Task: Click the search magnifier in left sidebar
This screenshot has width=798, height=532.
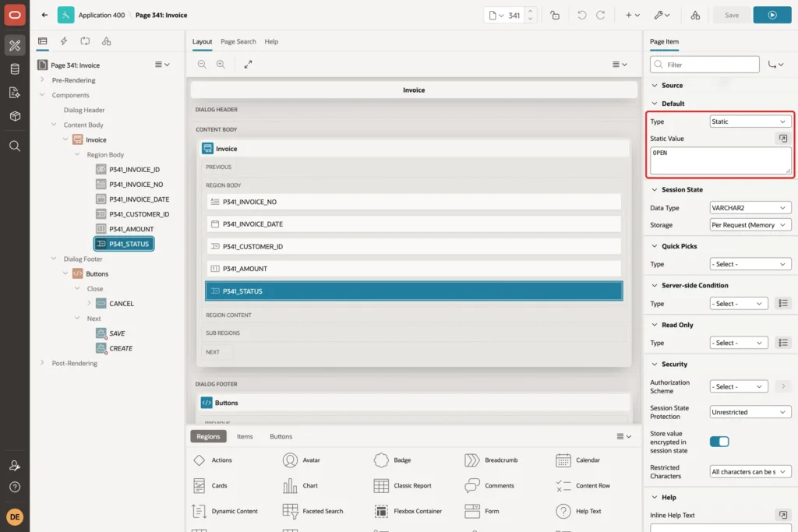Action: 15,146
